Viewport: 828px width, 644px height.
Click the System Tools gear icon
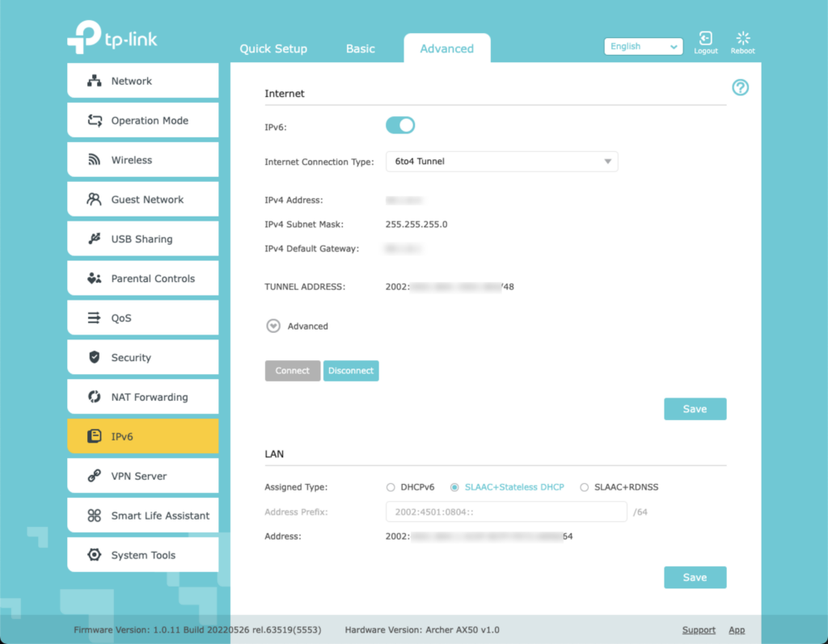[95, 555]
